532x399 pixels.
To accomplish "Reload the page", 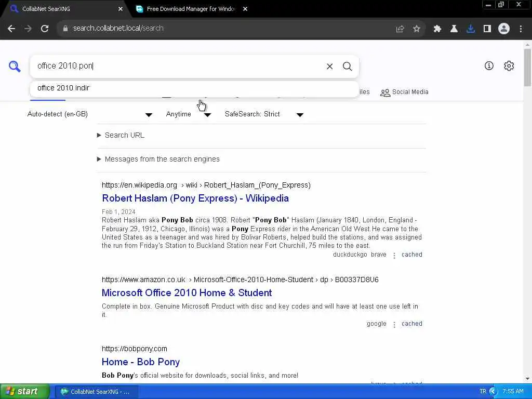I will pos(45,29).
